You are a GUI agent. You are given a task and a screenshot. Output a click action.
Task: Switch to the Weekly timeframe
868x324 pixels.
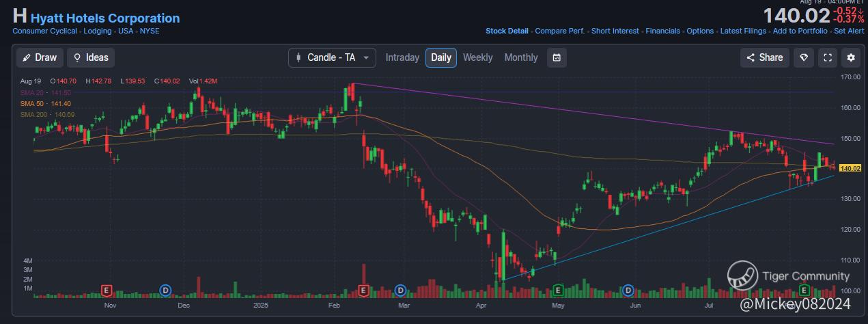[477, 57]
